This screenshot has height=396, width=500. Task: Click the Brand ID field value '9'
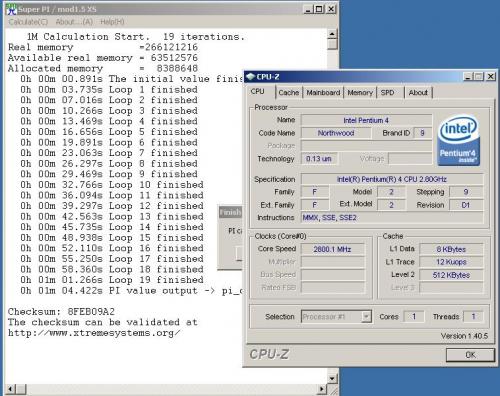[x=422, y=133]
